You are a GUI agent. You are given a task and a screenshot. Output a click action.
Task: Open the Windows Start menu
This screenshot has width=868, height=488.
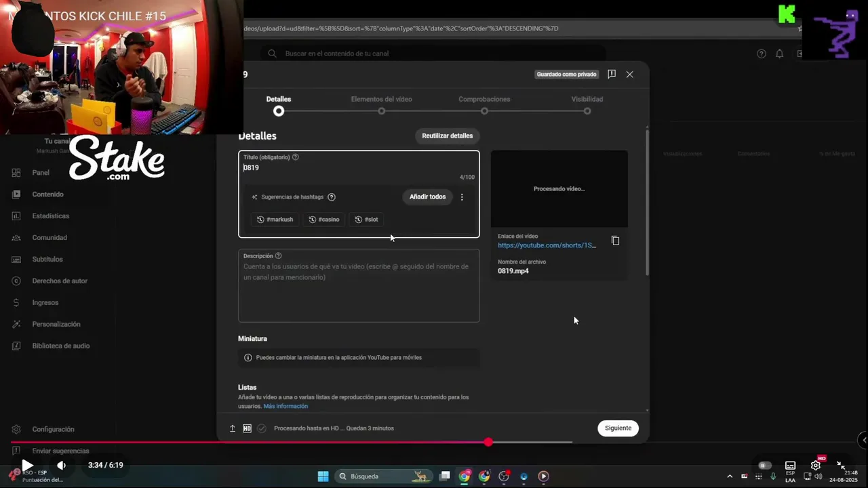coord(323,476)
